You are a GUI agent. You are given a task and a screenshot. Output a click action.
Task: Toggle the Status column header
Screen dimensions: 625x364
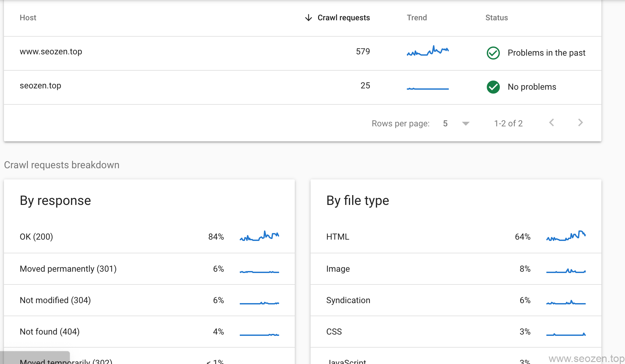[496, 18]
